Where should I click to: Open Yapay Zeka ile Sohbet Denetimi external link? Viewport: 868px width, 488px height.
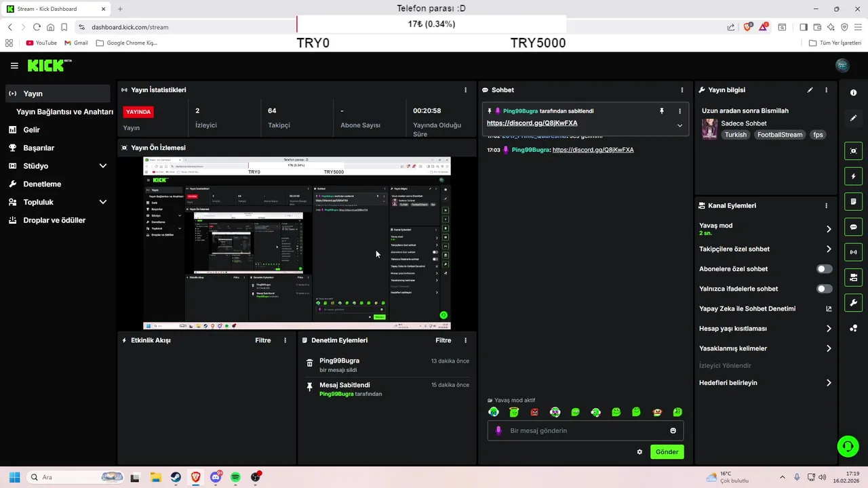pos(829,309)
